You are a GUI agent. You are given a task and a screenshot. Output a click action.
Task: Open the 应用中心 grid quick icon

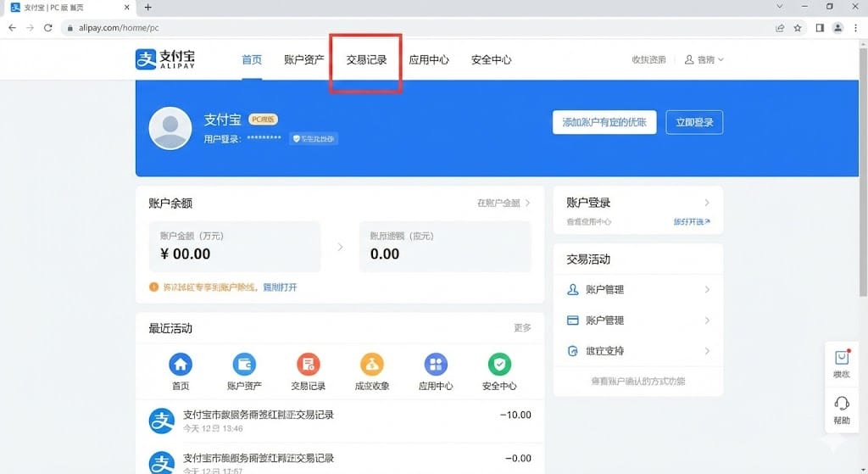[x=436, y=365]
